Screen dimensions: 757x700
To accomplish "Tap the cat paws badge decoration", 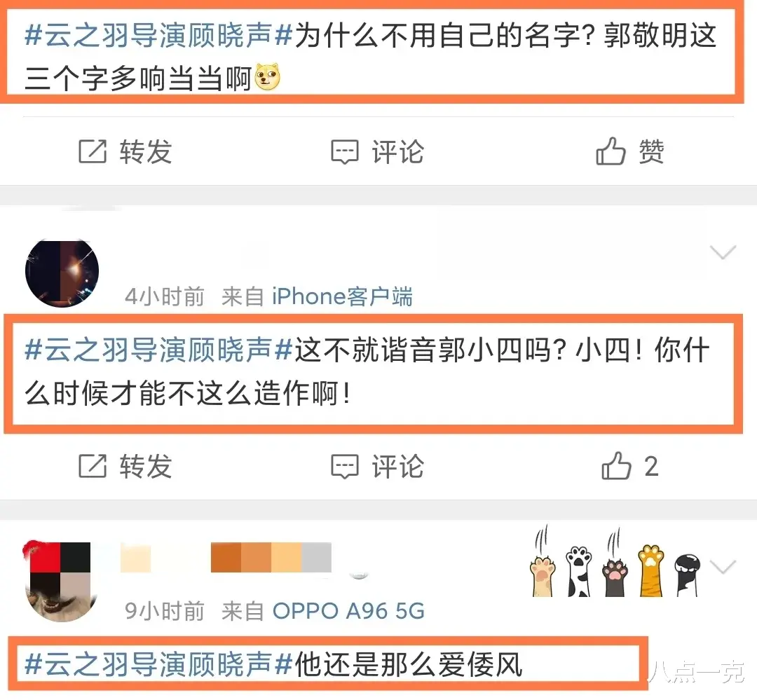I will (615, 563).
